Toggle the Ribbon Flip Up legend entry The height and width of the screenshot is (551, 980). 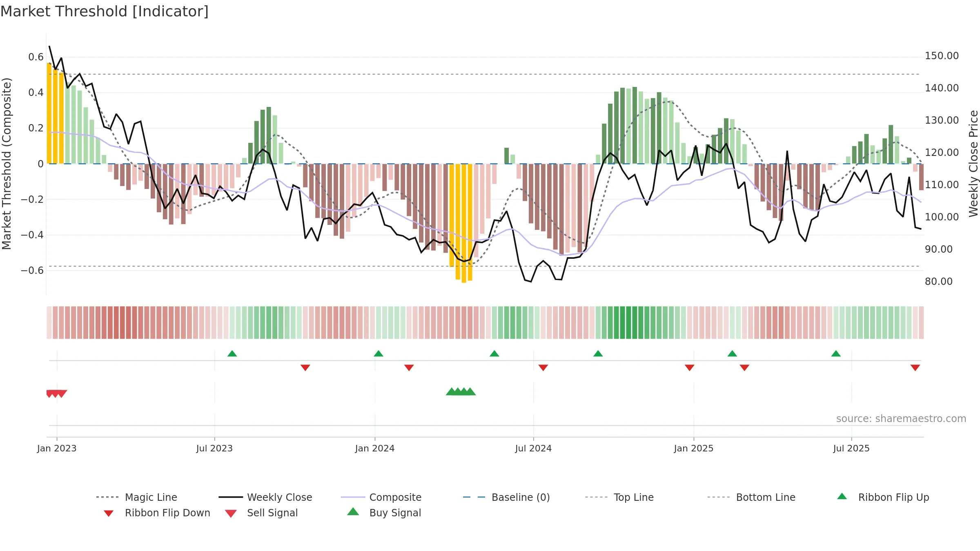[x=883, y=497]
